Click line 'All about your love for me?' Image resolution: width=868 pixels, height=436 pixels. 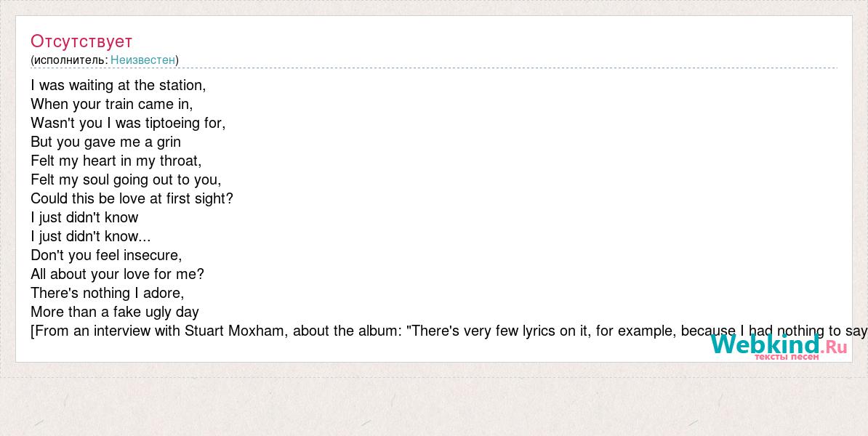[x=118, y=275]
